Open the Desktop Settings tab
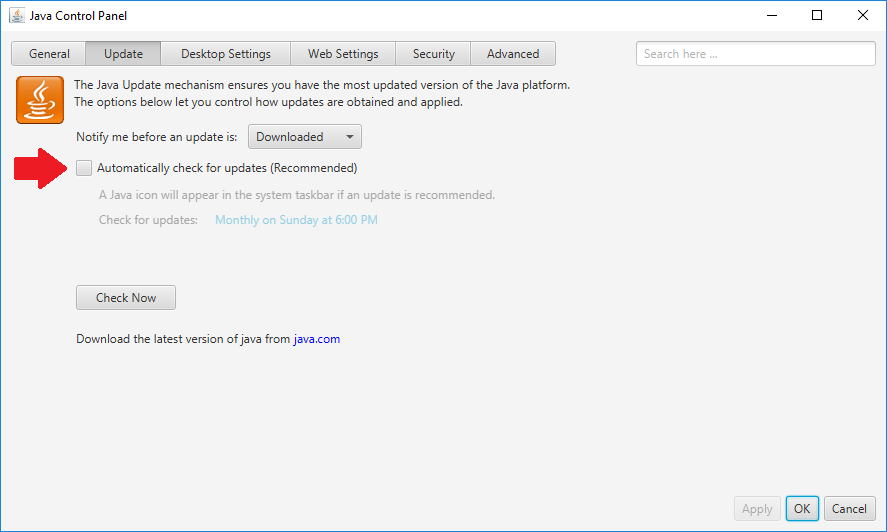 (x=226, y=54)
